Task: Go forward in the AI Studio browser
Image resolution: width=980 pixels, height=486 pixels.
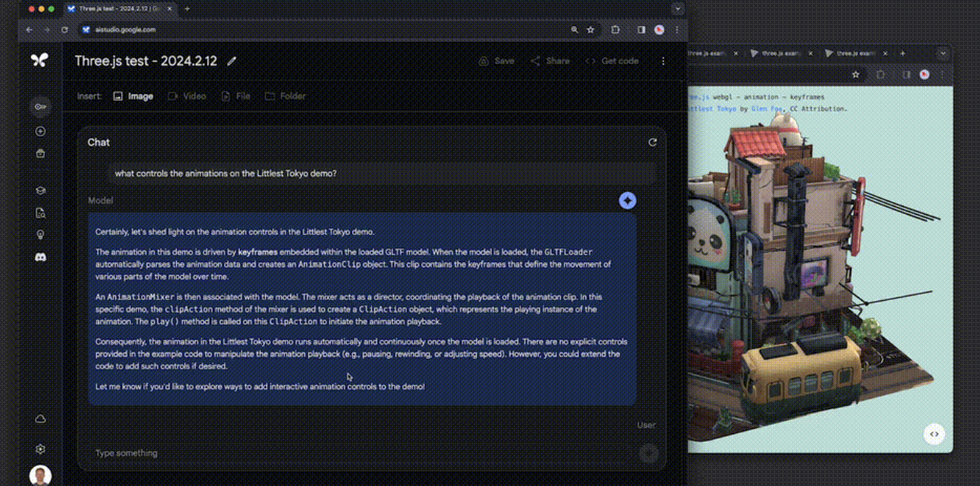Action: (x=46, y=30)
